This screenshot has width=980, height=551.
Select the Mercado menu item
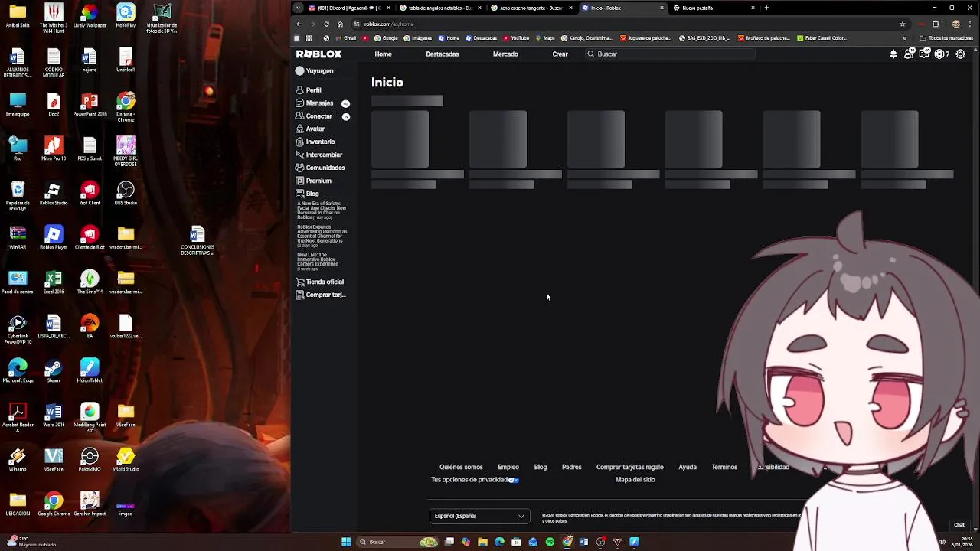505,54
